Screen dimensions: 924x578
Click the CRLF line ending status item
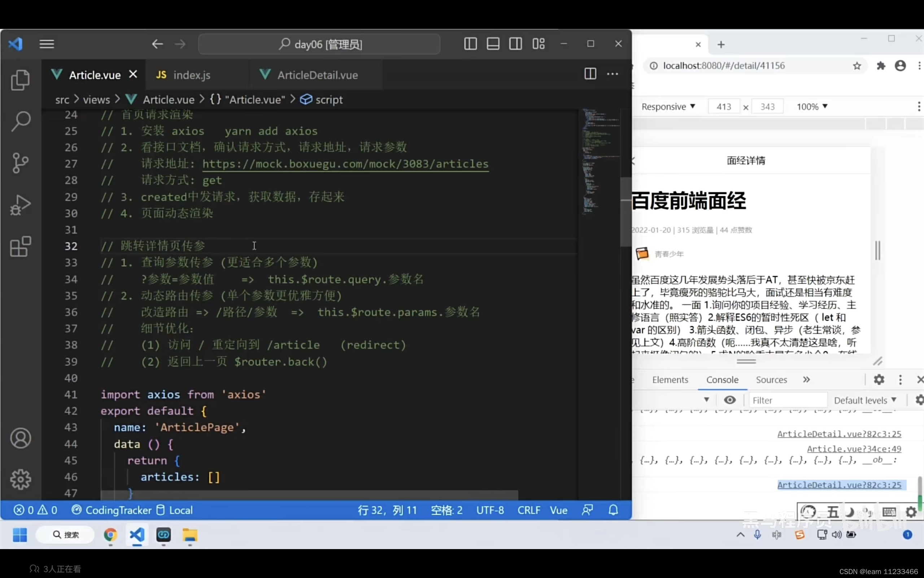point(529,510)
